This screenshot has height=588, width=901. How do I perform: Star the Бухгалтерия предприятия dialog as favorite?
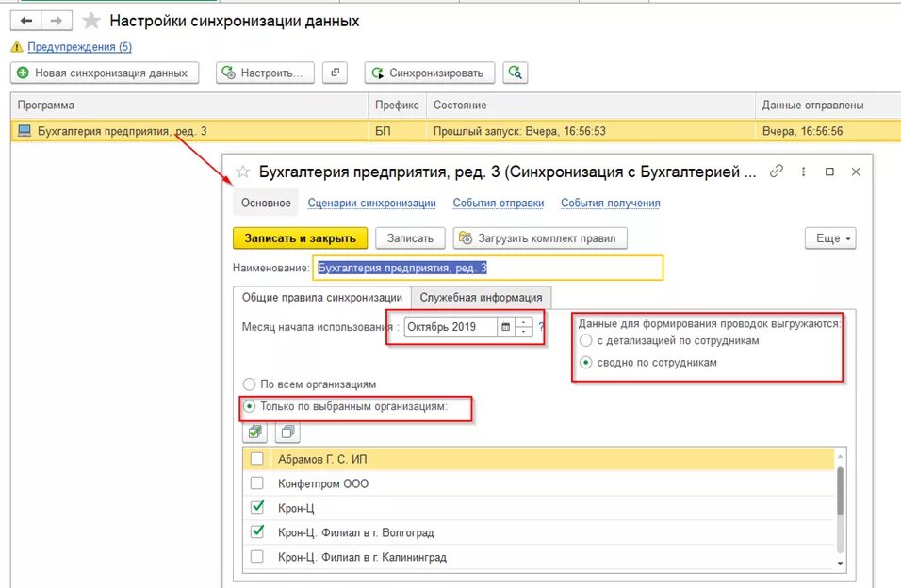click(243, 171)
